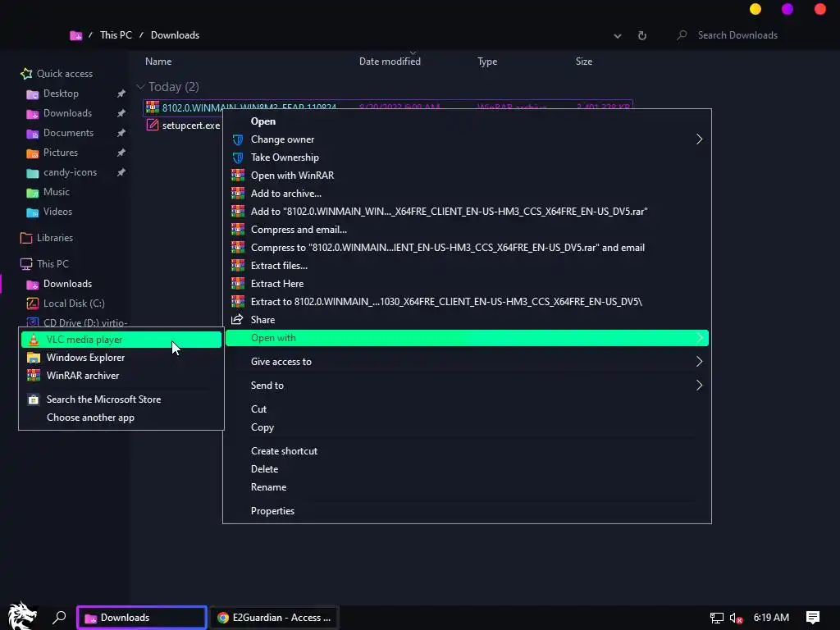
Task: Select Desktop in Quick access
Action: 61,94
